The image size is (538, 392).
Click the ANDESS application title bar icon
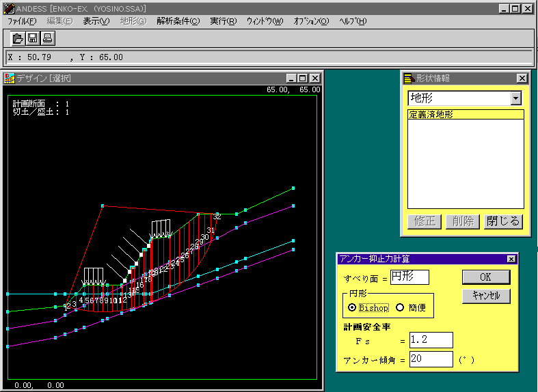[x=9, y=8]
